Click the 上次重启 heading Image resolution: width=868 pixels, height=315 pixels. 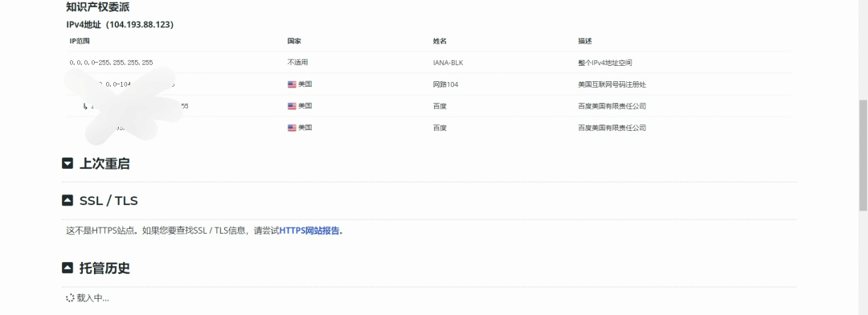[104, 163]
